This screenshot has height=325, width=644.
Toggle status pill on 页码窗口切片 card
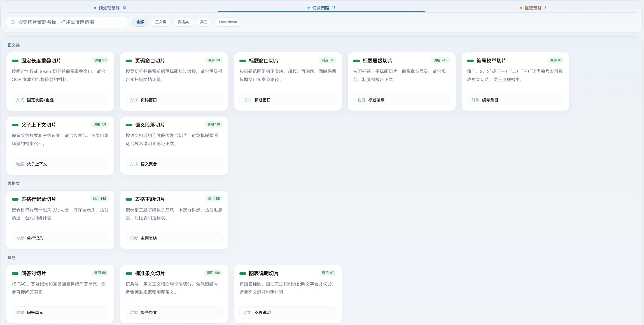coord(129,61)
